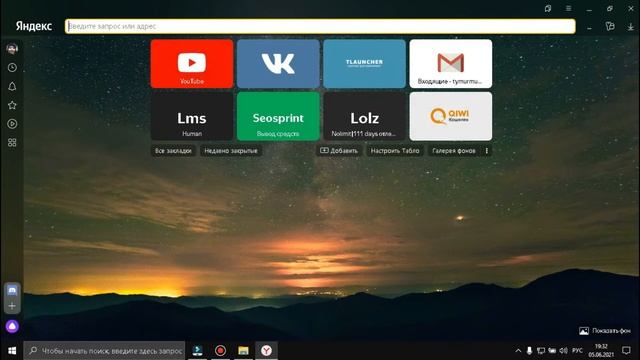Launch Alice voice assistant
The height and width of the screenshot is (360, 640).
pyautogui.click(x=12, y=326)
